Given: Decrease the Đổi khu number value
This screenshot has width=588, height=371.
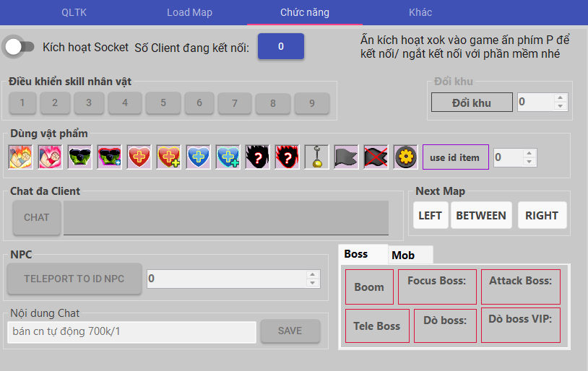Looking at the screenshot, I should tap(561, 106).
